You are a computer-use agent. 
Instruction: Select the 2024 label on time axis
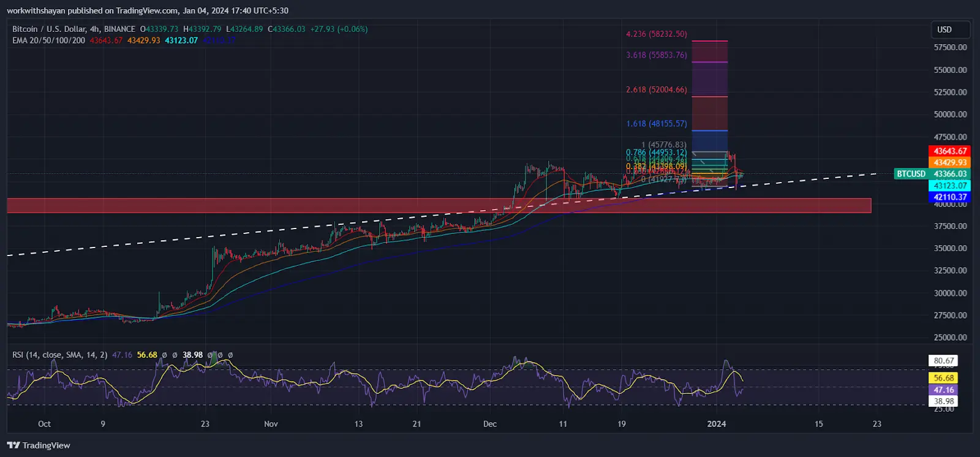coord(717,424)
